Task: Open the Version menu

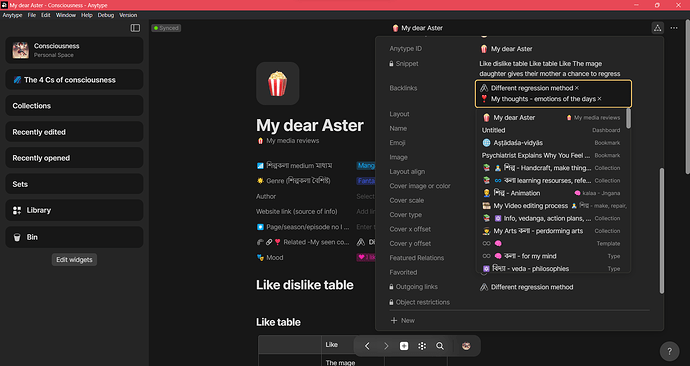Action: point(128,15)
